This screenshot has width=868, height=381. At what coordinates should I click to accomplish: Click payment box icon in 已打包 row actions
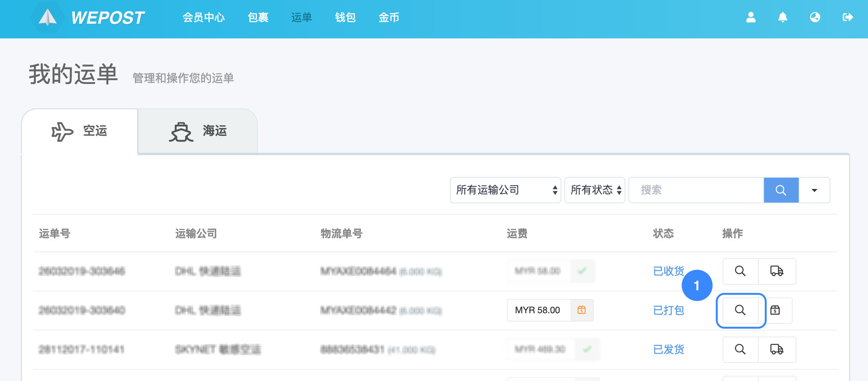click(775, 310)
